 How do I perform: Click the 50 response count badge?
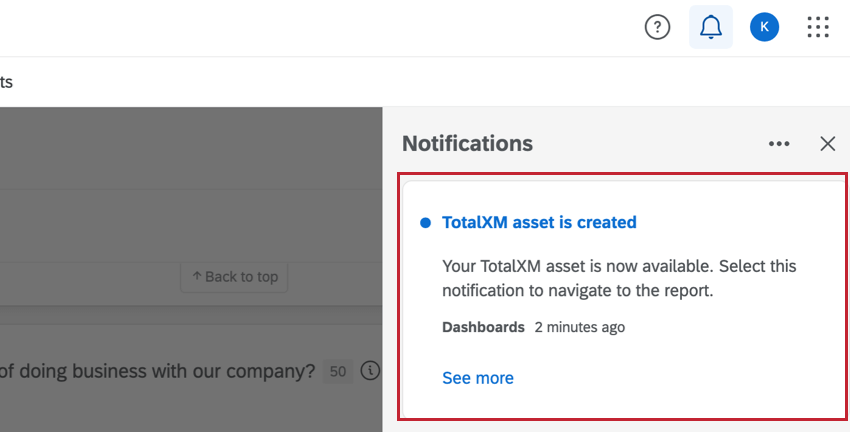point(338,371)
